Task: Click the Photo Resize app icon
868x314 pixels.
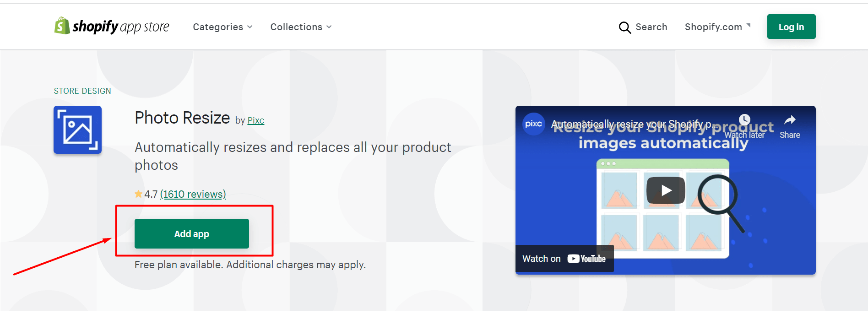Action: 77,130
